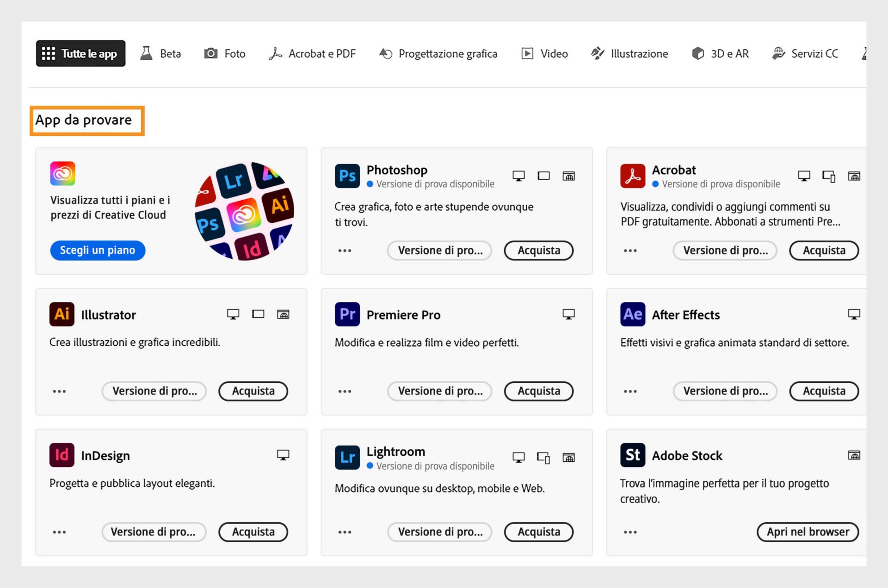Click the Lightroom Lr app icon
Image resolution: width=888 pixels, height=588 pixels.
point(347,458)
